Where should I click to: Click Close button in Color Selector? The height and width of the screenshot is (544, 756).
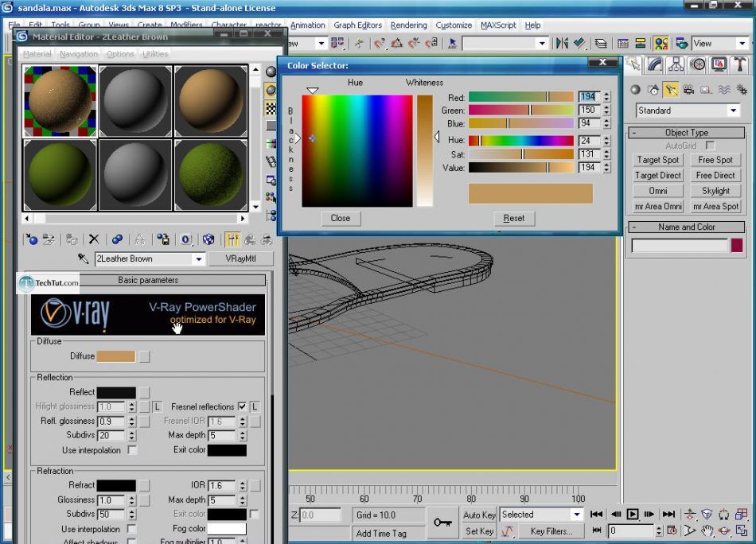[341, 218]
